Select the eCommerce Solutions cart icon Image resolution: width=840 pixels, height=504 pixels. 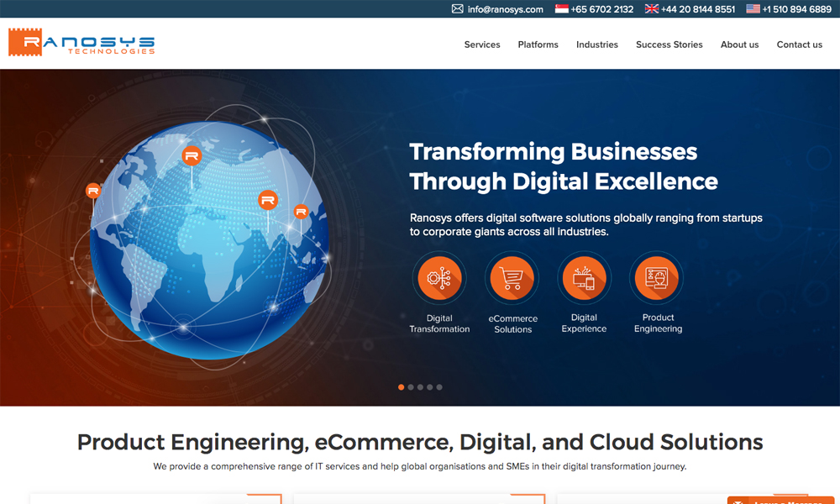[512, 279]
